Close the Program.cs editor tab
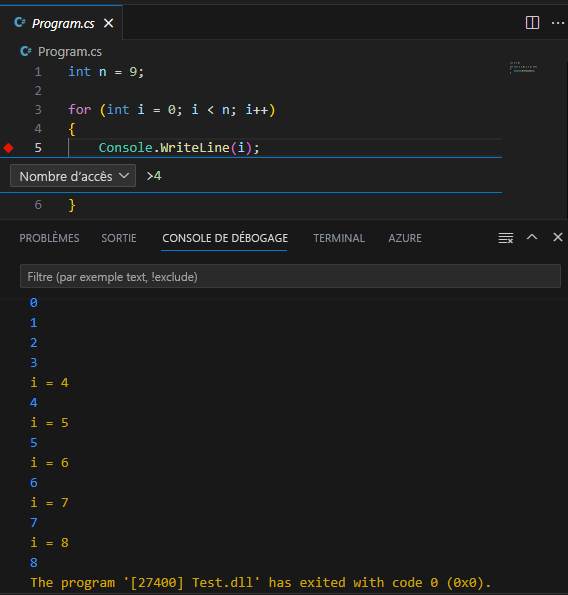This screenshot has width=568, height=595. click(x=109, y=24)
